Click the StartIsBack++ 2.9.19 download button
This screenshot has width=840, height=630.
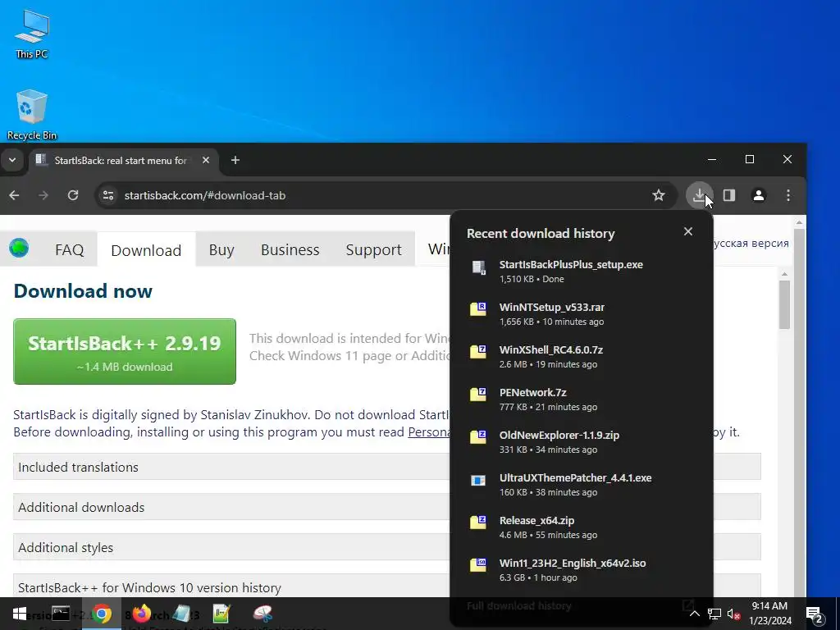[125, 351]
